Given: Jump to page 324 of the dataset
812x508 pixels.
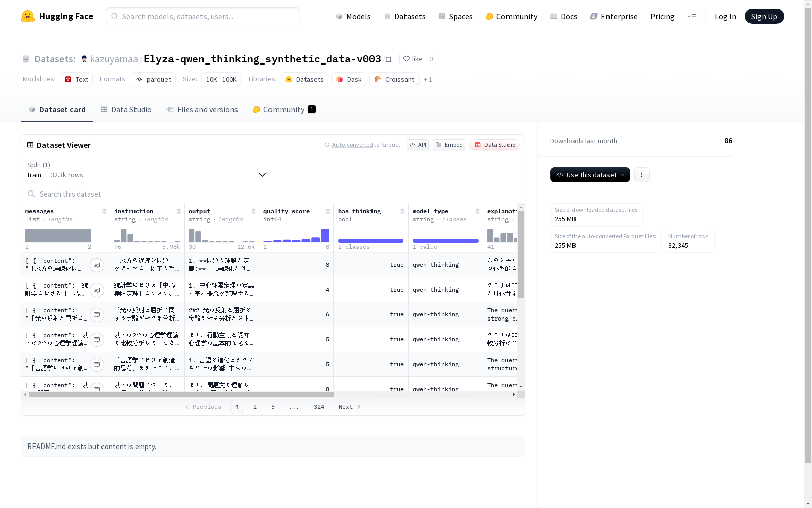Looking at the screenshot, I should click(x=319, y=407).
